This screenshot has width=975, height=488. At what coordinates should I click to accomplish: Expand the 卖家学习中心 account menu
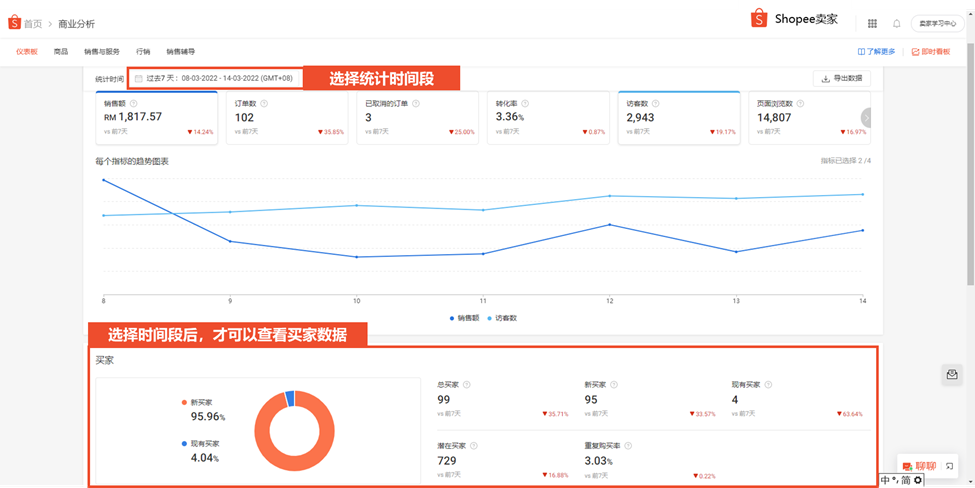point(937,23)
